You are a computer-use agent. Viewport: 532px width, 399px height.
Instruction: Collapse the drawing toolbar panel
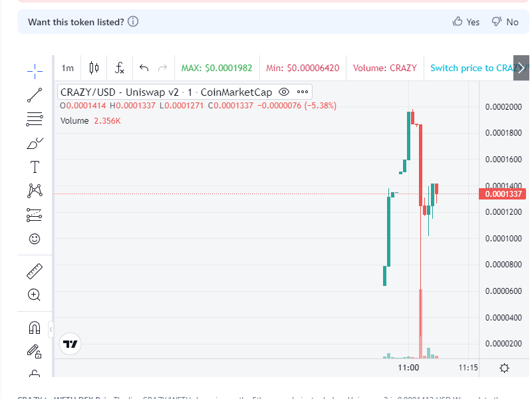click(51, 329)
